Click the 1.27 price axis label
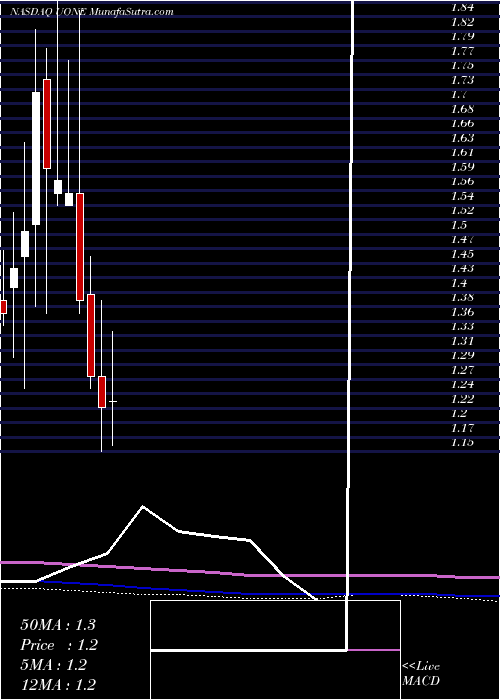500x700 pixels. (x=462, y=370)
